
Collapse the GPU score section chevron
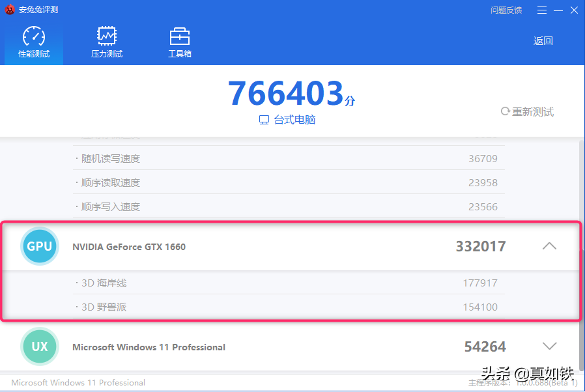click(549, 246)
